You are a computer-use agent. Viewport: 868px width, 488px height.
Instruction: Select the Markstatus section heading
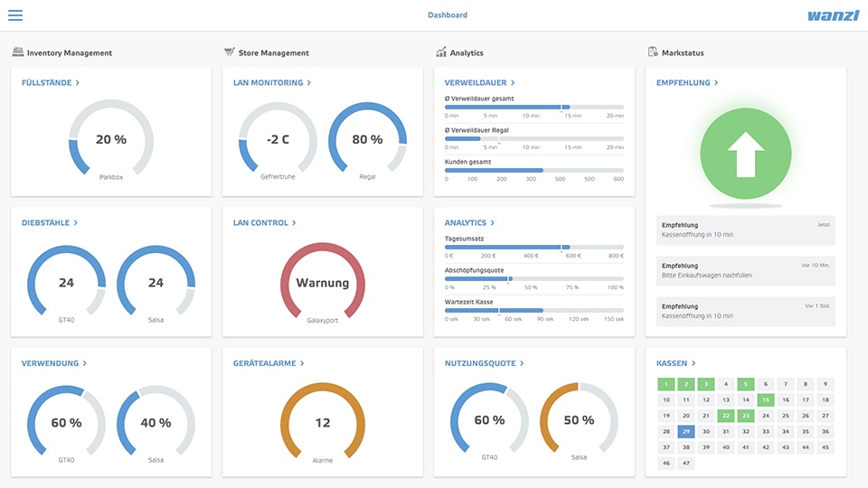click(683, 52)
